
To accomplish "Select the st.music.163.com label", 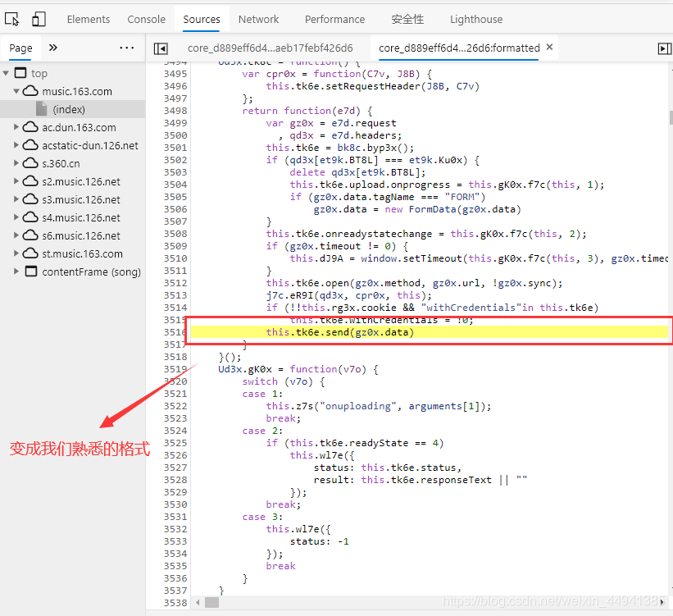I will [83, 254].
